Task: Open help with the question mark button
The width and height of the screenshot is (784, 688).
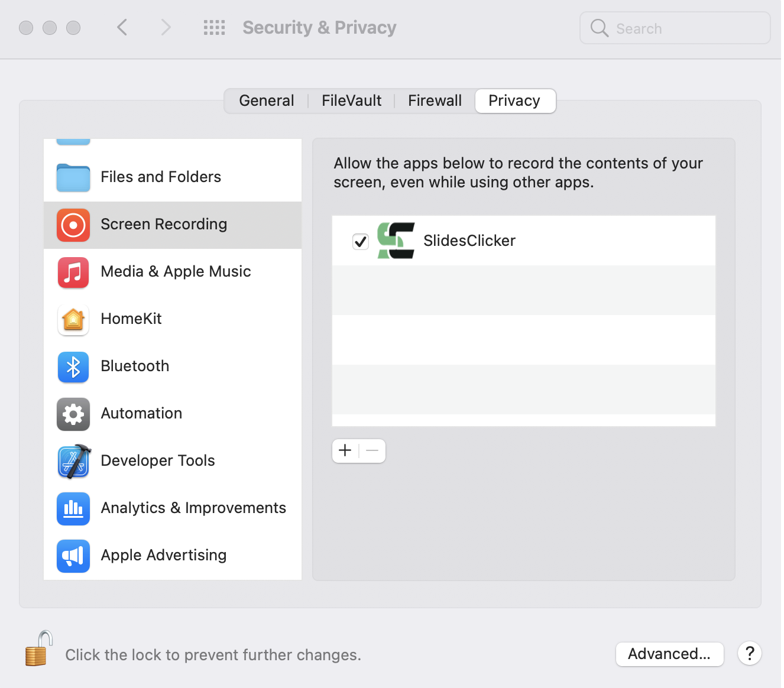Action: point(750,654)
